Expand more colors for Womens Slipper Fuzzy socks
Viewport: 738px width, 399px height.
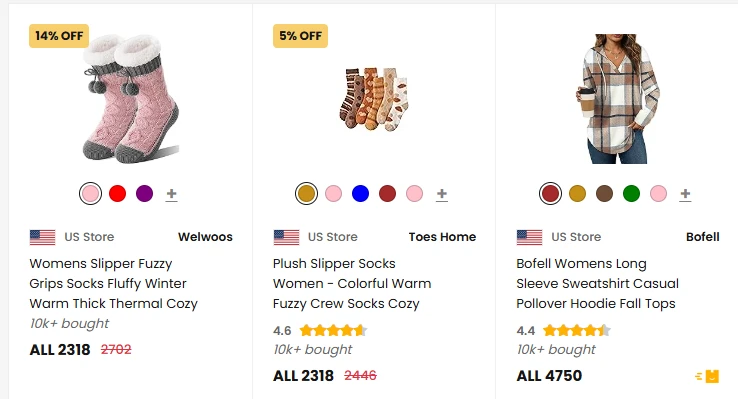pos(172,194)
